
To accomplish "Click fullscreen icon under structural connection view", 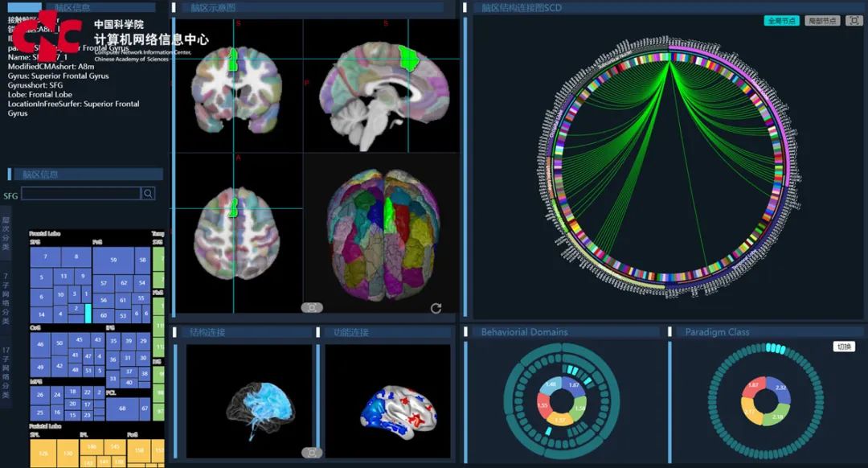I will [x=312, y=453].
